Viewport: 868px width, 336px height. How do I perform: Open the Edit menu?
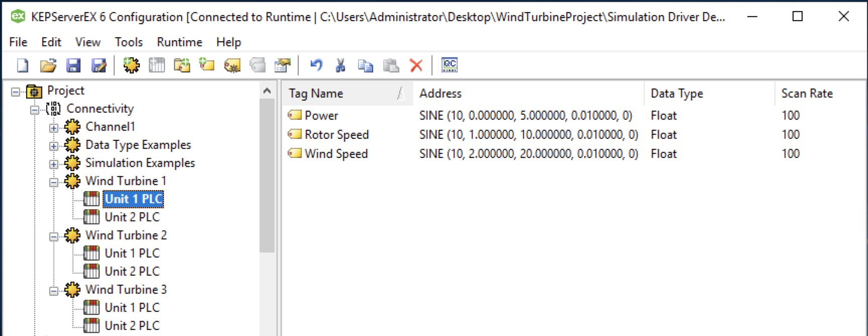point(51,42)
